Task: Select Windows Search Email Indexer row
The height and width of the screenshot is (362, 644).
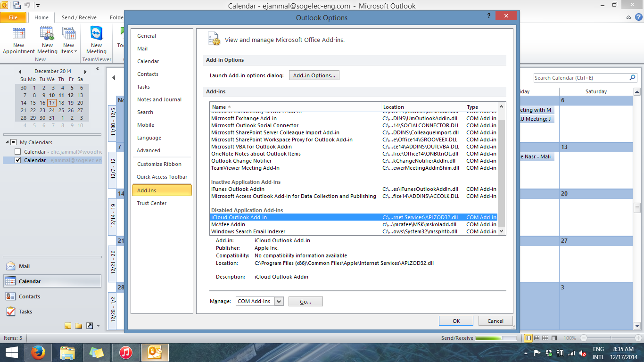Action: coord(354,231)
